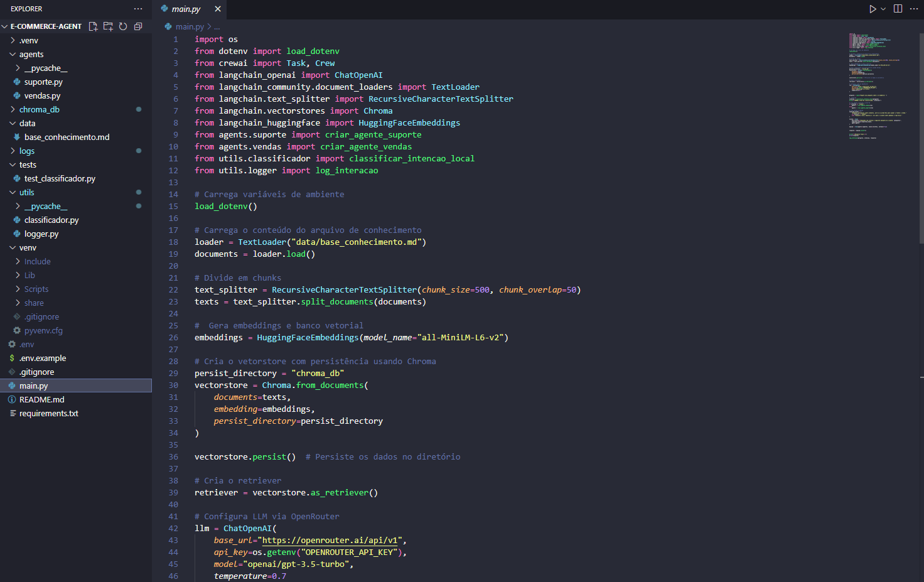Select main.py in the breadcrumb bar
Screen dimensions: 924x582
point(189,26)
